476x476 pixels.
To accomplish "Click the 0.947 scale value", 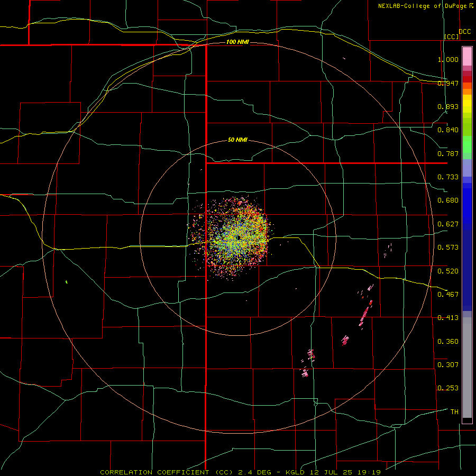I will coord(448,83).
